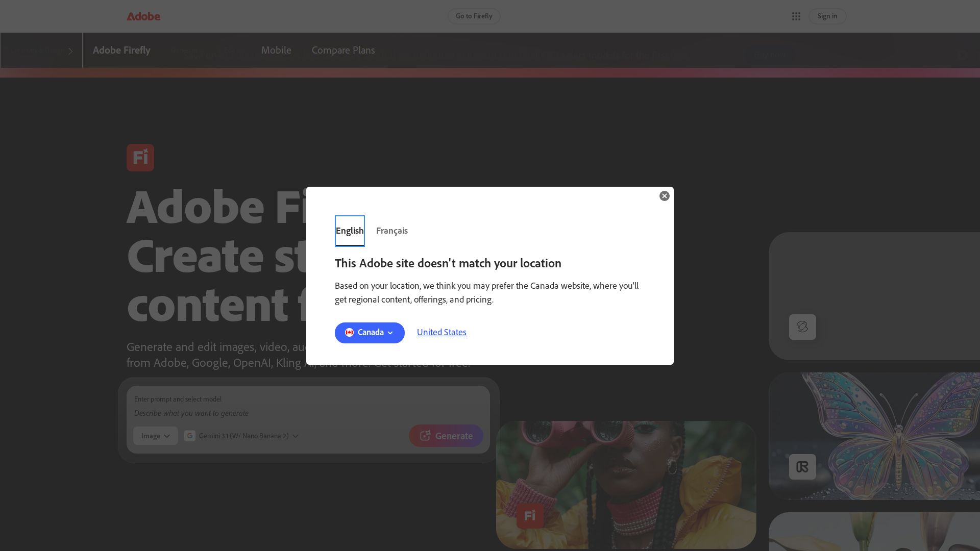980x551 pixels.
Task: Focus the prompt description input field
Action: [x=308, y=413]
